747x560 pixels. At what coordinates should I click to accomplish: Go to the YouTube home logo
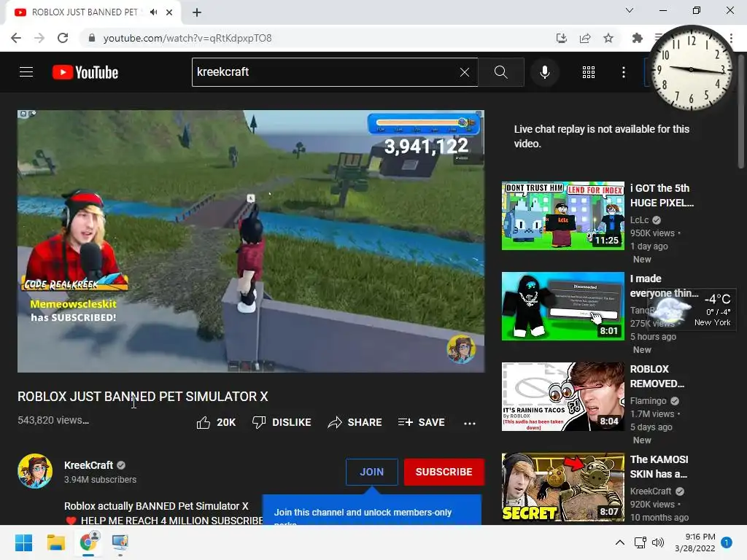click(x=85, y=72)
